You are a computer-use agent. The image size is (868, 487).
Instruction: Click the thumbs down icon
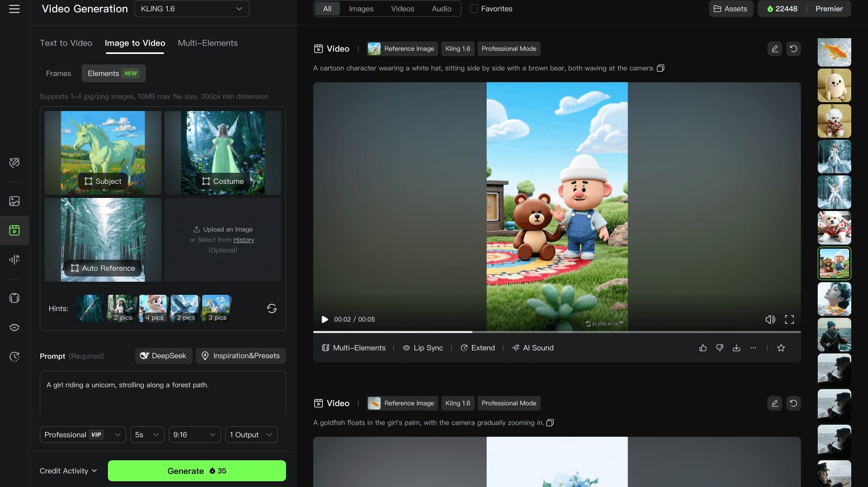pos(719,348)
